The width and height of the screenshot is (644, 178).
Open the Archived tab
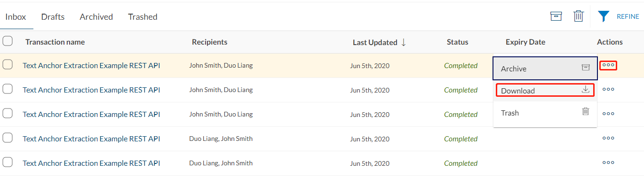click(x=96, y=17)
